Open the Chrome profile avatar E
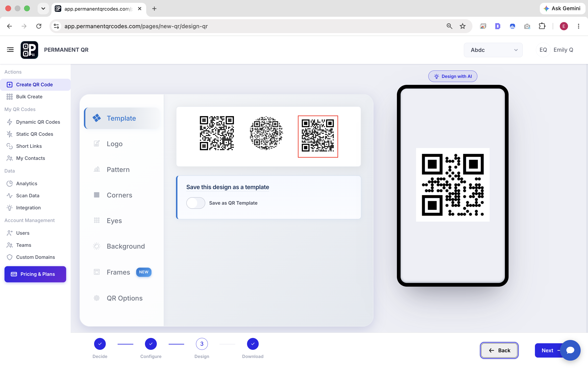The width and height of the screenshot is (588, 368). coord(564,26)
